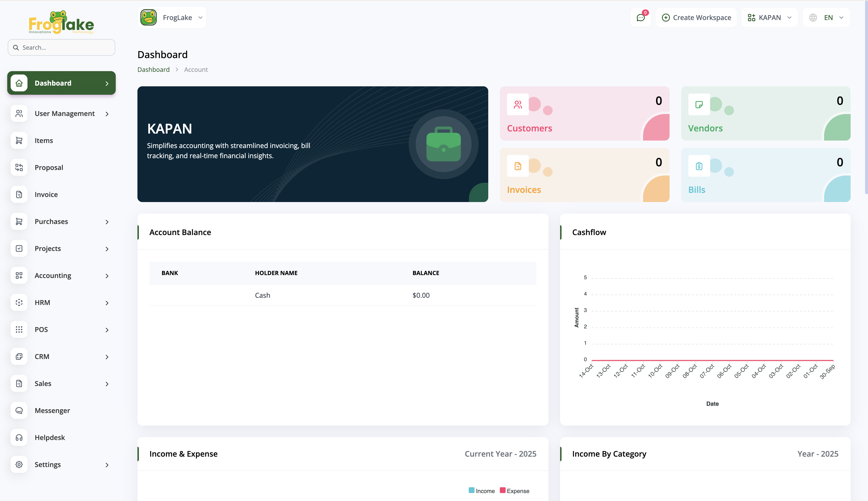
Task: Click the Bills card clipboard icon
Action: (699, 166)
